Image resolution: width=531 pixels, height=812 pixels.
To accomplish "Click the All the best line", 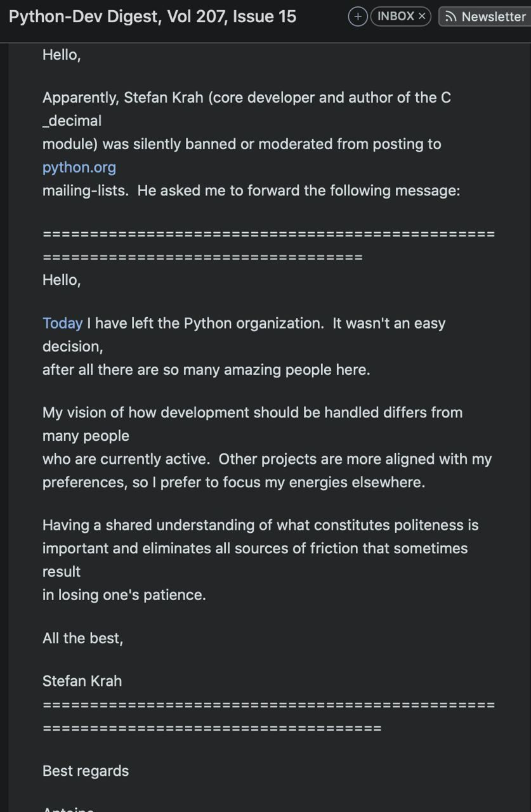I will (83, 638).
